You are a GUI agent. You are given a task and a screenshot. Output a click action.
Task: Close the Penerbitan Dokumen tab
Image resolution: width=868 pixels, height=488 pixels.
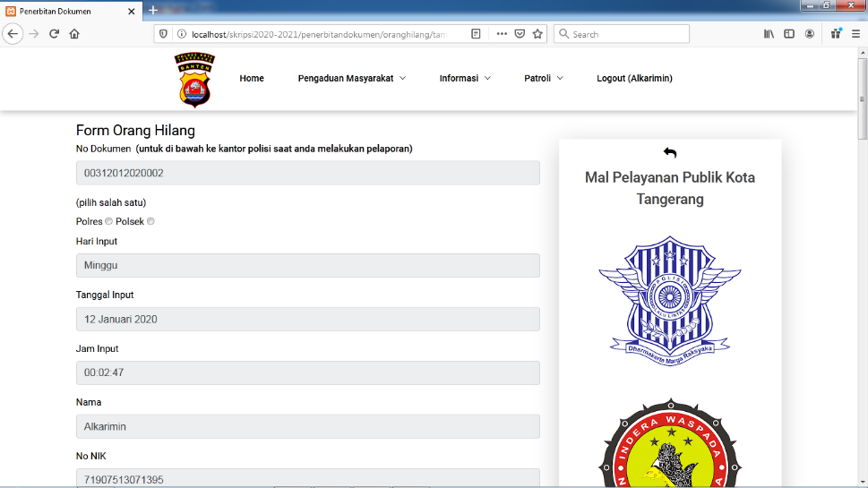click(131, 11)
